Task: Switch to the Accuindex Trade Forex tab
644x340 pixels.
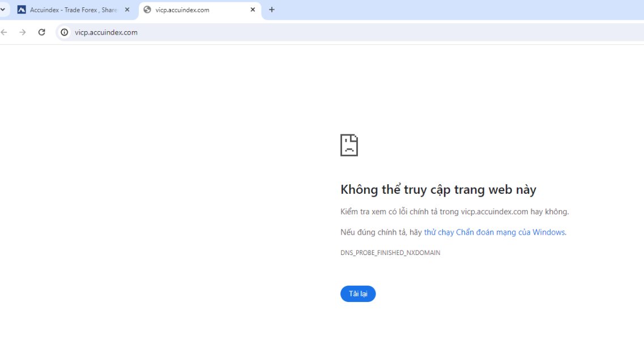Action: pyautogui.click(x=73, y=10)
